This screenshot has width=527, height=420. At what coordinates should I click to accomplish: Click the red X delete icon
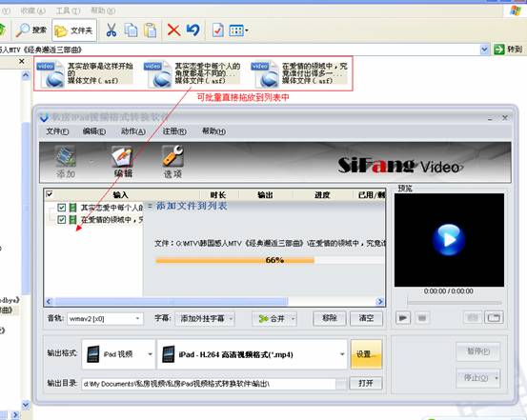coord(173,30)
